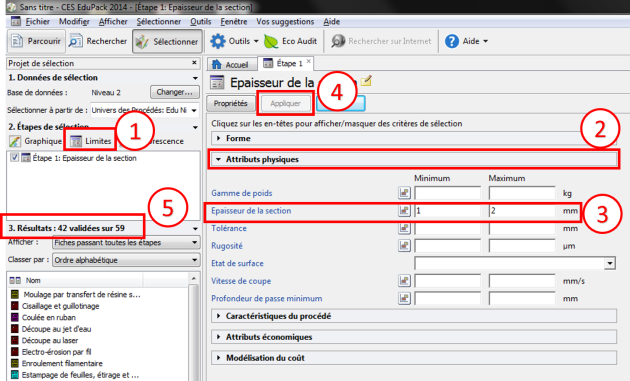
Task: Add a Limites selection stage
Action: pos(90,141)
